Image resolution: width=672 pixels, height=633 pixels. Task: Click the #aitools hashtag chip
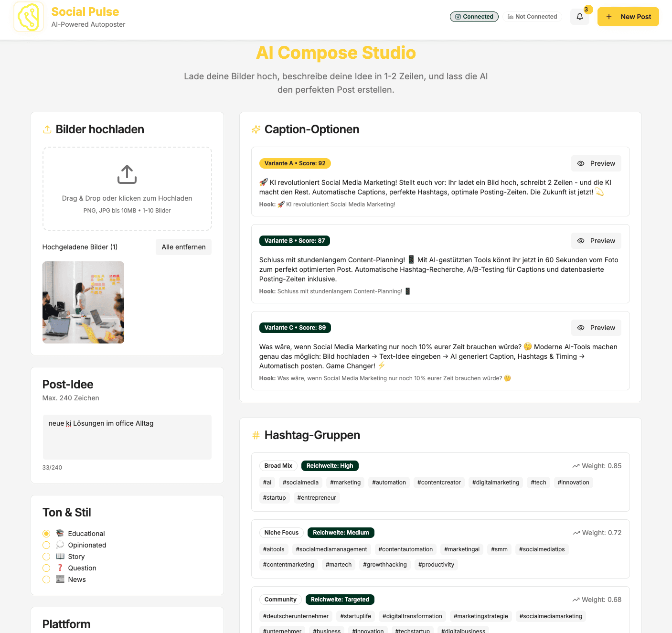click(x=274, y=549)
